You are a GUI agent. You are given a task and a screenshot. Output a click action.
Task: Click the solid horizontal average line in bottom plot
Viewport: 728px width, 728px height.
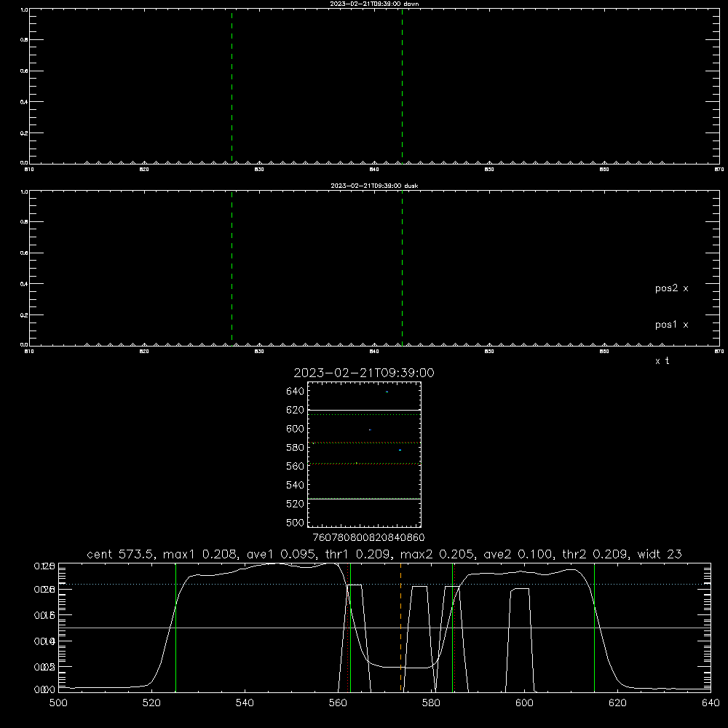coord(384,628)
